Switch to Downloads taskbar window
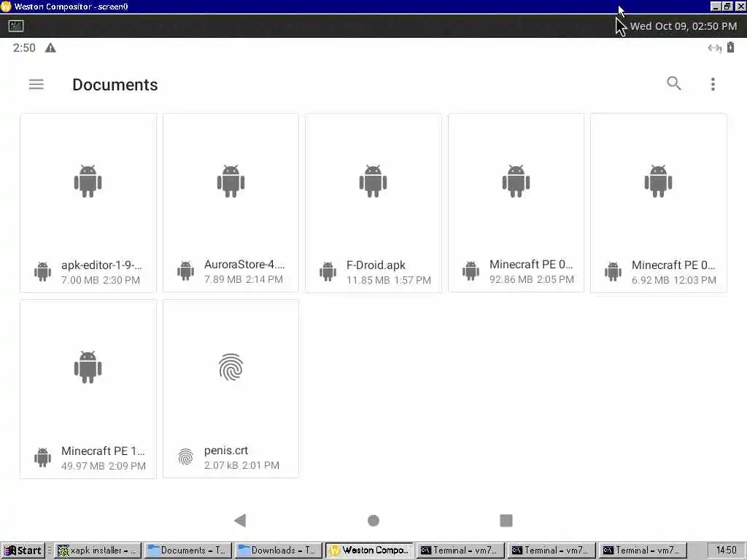The image size is (747, 560). click(278, 551)
